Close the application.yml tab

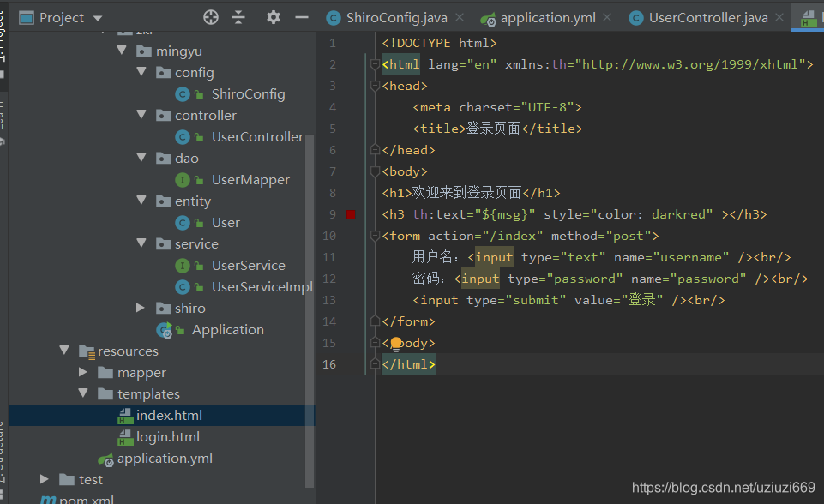607,17
